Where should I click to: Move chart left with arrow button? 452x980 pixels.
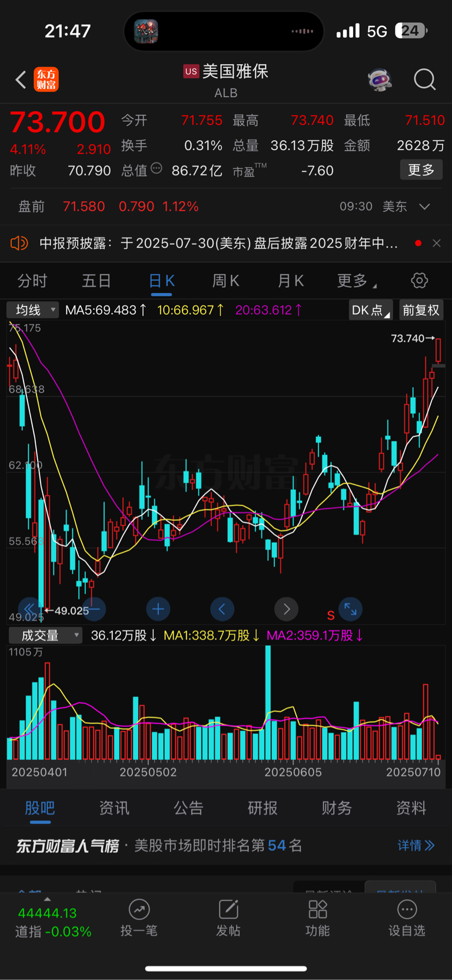(x=222, y=609)
